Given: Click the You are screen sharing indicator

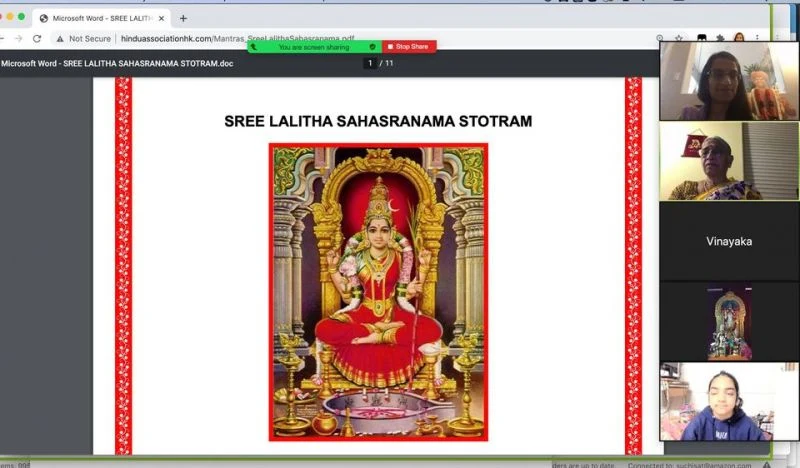Looking at the screenshot, I should coord(314,47).
